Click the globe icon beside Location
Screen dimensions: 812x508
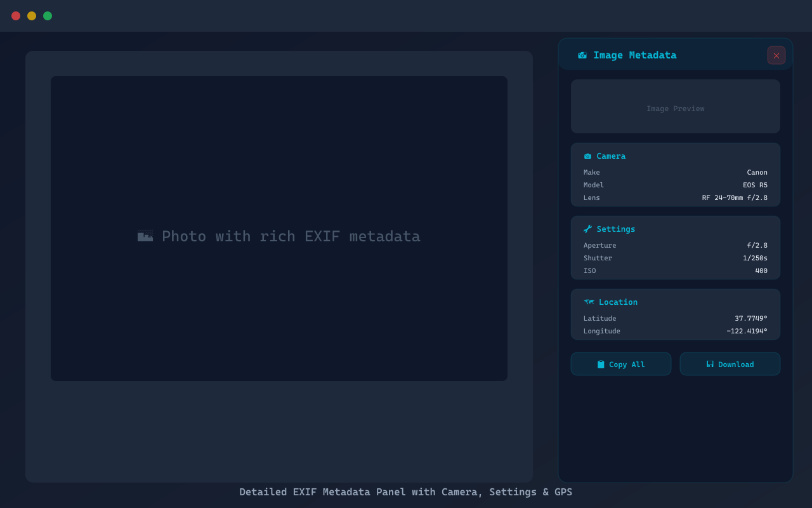click(588, 302)
